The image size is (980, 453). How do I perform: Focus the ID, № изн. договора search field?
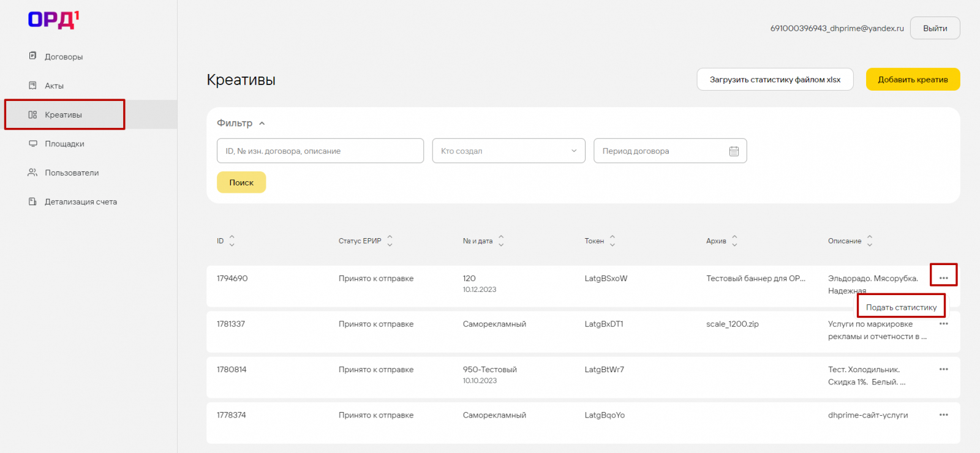pos(320,151)
